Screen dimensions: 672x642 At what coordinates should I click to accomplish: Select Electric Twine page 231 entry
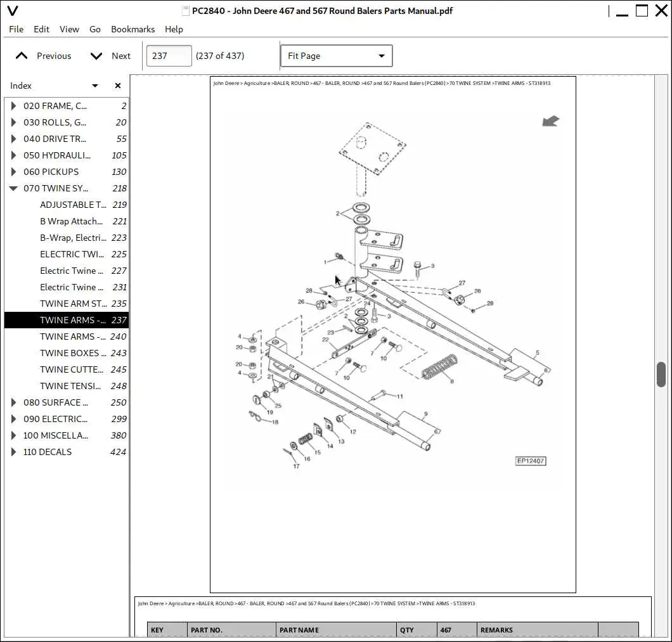click(x=67, y=287)
